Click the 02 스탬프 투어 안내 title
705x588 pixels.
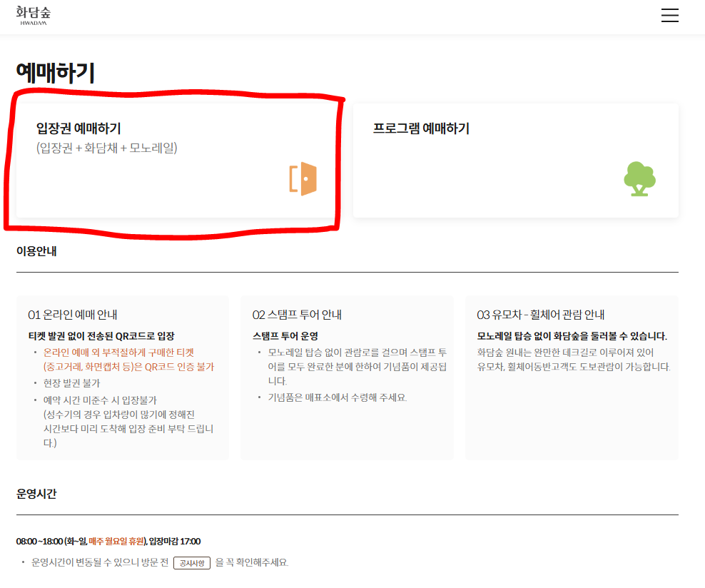click(297, 315)
